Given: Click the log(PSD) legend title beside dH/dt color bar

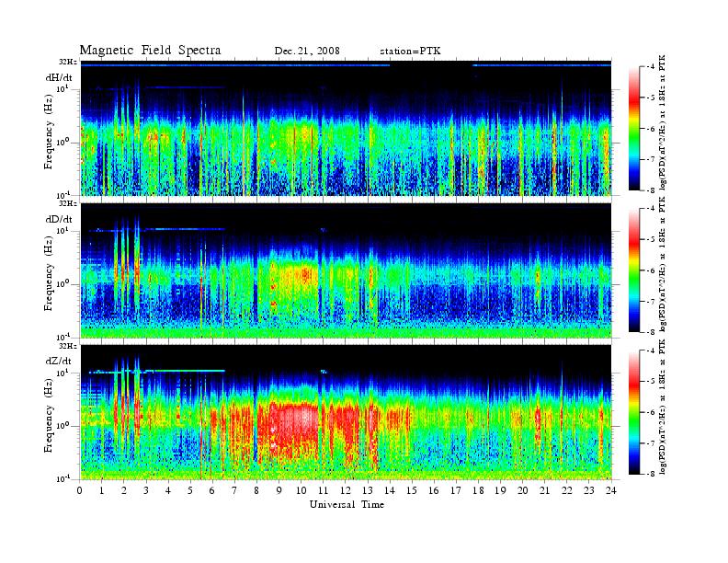Looking at the screenshot, I should [663, 122].
